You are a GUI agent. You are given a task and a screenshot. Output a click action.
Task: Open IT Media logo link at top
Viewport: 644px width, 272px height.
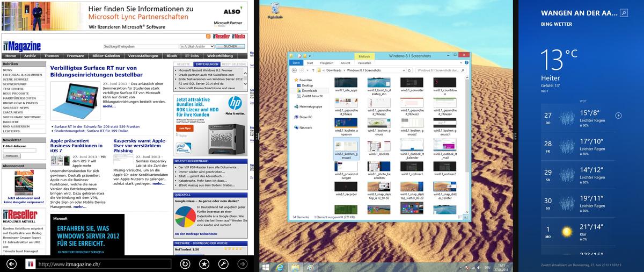tap(239, 36)
